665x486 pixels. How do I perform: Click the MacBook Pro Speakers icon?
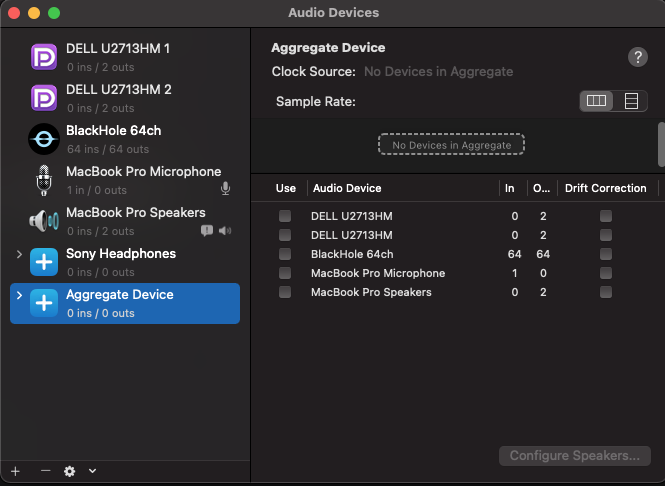pos(44,221)
